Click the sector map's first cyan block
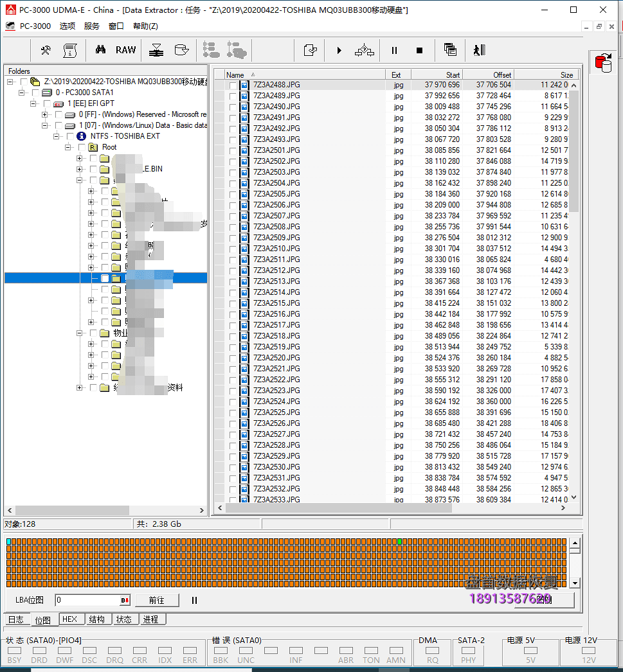The width and height of the screenshot is (623, 672). 8,542
